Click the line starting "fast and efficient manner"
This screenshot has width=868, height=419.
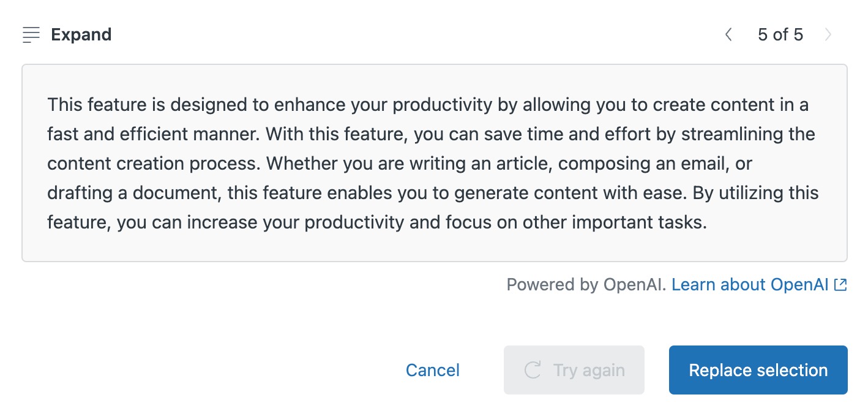coord(431,134)
